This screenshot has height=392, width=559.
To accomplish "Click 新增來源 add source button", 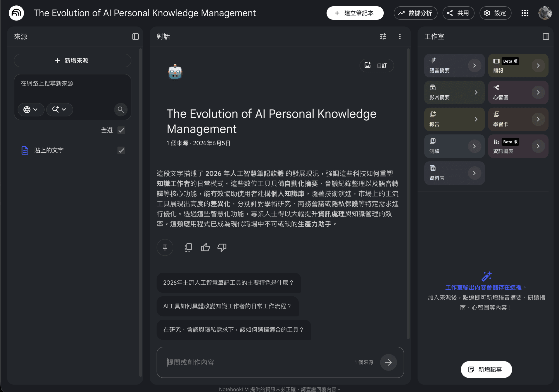I will (x=72, y=61).
